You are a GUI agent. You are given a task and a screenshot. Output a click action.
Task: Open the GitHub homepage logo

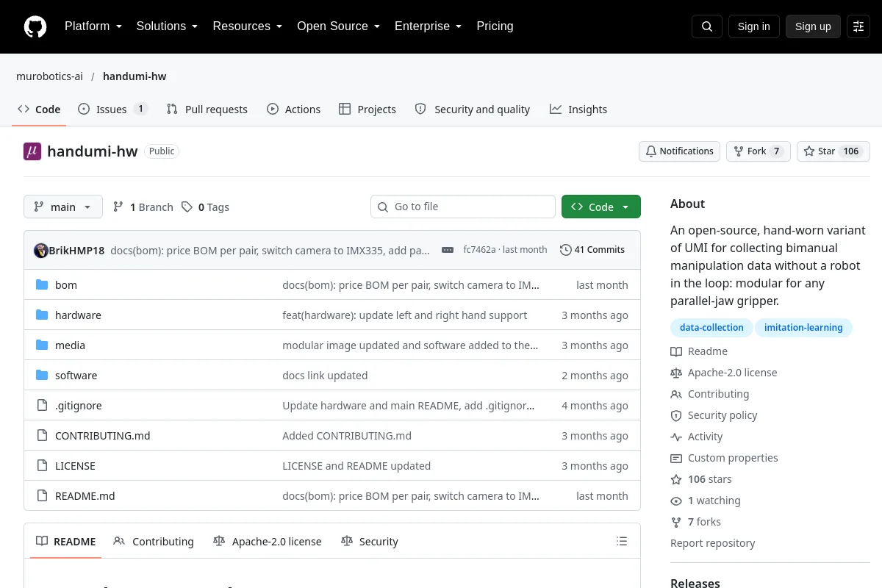click(x=35, y=26)
